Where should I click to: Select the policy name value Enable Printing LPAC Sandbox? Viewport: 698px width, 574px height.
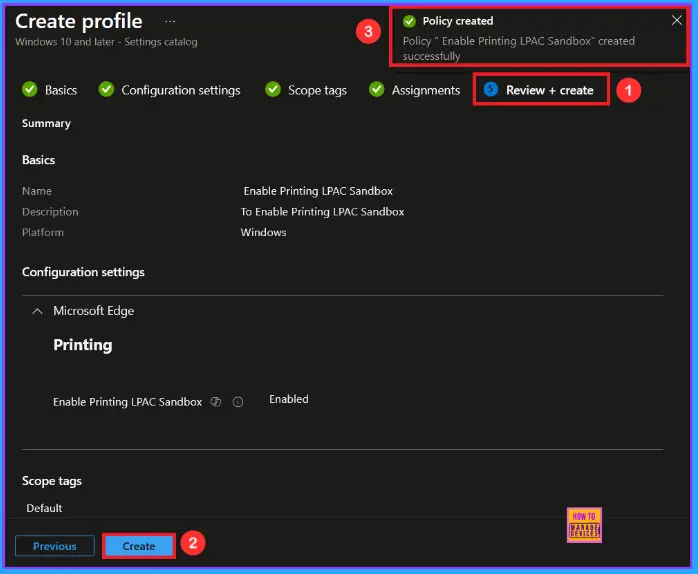[x=318, y=191]
